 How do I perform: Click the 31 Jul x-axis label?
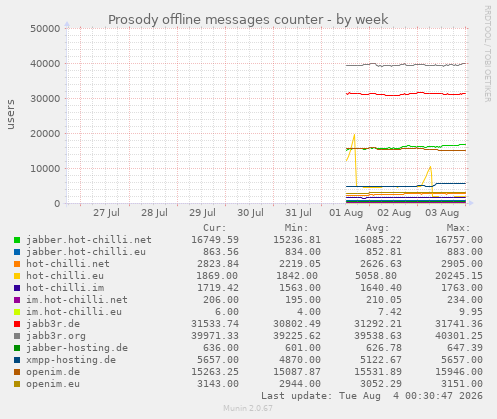coord(298,213)
